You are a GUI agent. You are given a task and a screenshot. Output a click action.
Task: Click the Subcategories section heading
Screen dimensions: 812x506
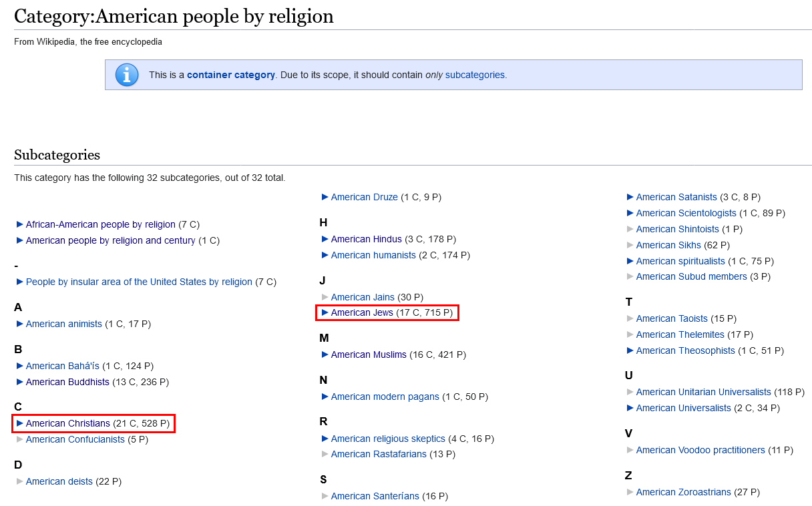point(57,155)
